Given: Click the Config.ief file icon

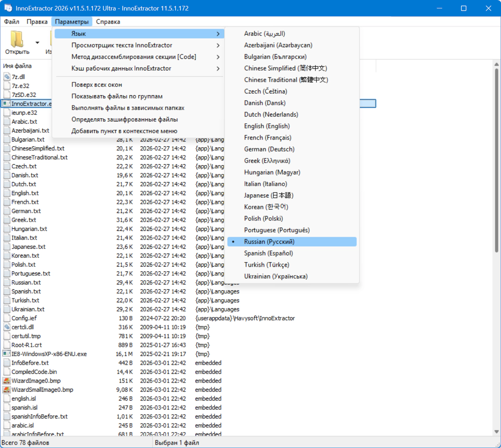Looking at the screenshot, I should (x=7, y=318).
